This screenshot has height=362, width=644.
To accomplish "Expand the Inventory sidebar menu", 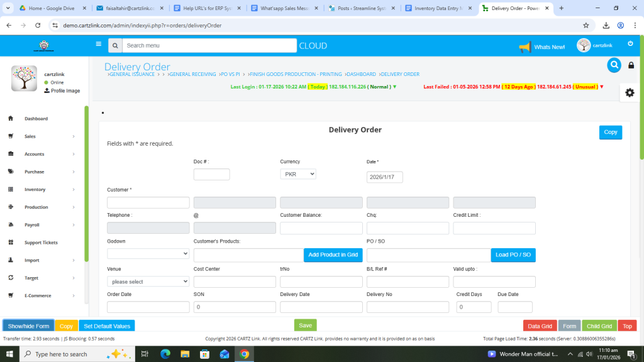I will point(41,189).
